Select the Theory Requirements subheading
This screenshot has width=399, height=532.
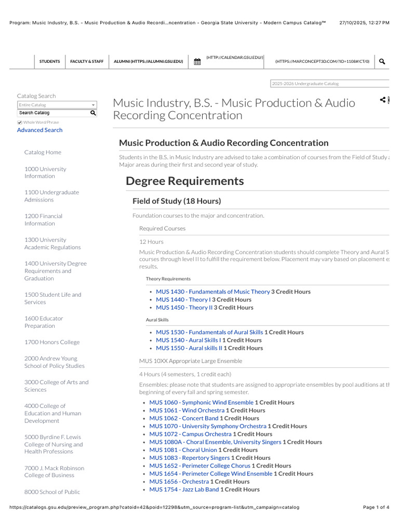168,279
